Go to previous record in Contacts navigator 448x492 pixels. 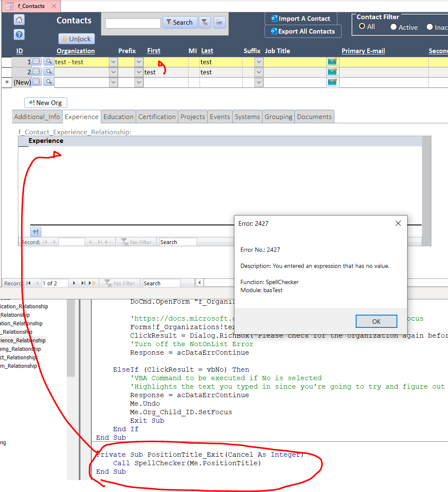[37, 283]
